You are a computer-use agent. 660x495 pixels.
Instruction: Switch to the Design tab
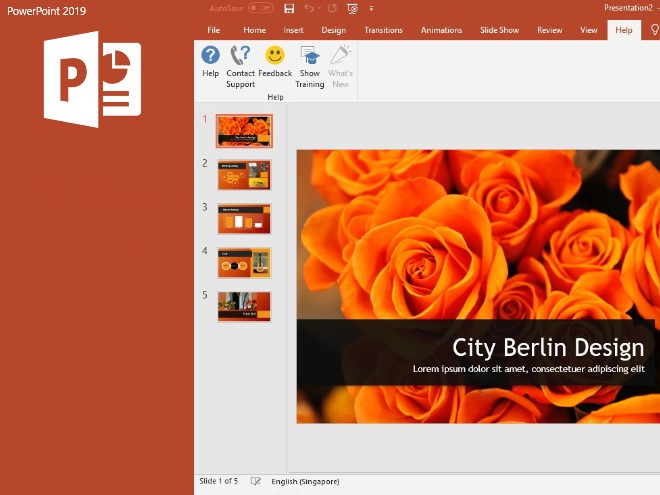(333, 30)
